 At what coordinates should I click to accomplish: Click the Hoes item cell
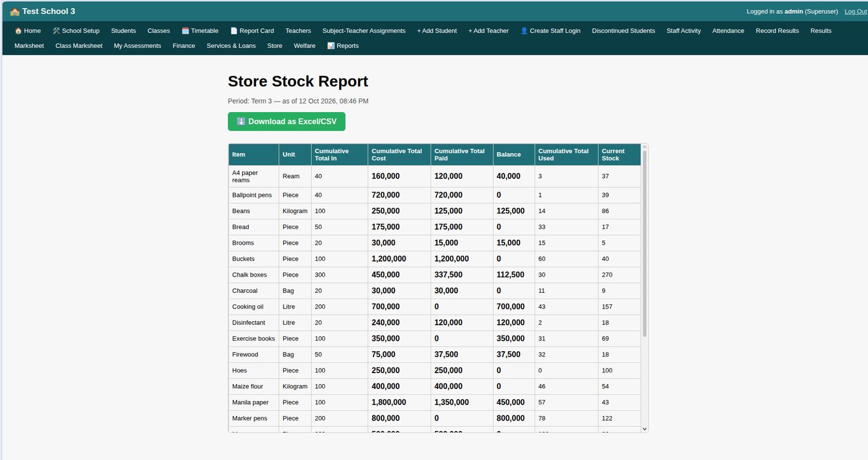click(x=253, y=370)
